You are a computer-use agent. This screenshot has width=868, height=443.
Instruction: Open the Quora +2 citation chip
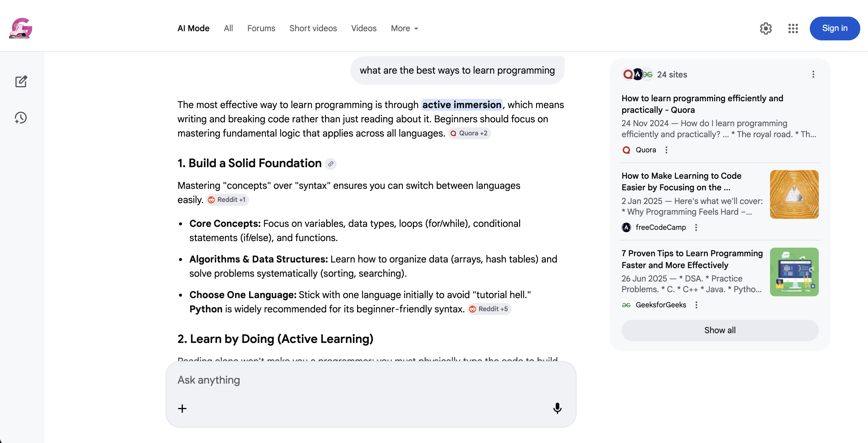click(469, 133)
